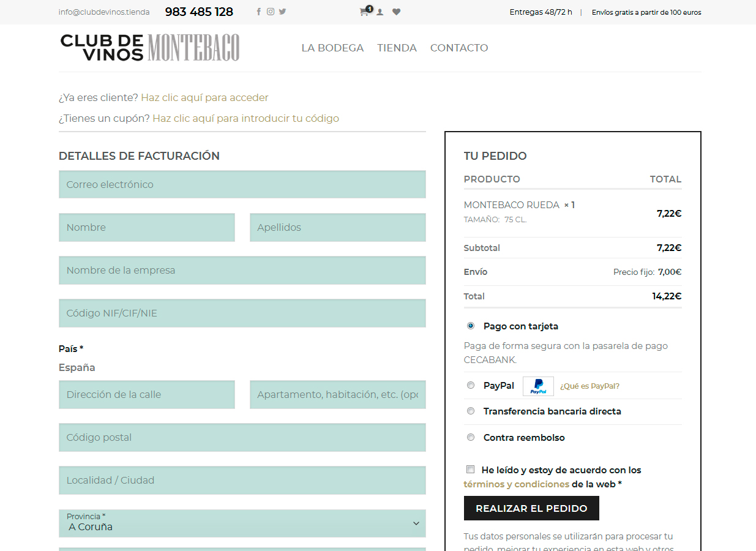Open TIENDA menu item
The image size is (756, 551).
tap(397, 48)
